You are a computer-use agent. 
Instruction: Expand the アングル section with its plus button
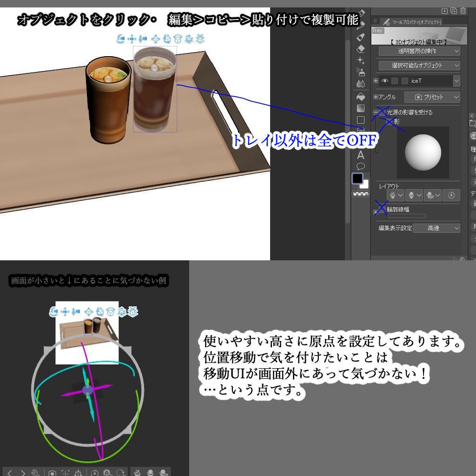376,97
